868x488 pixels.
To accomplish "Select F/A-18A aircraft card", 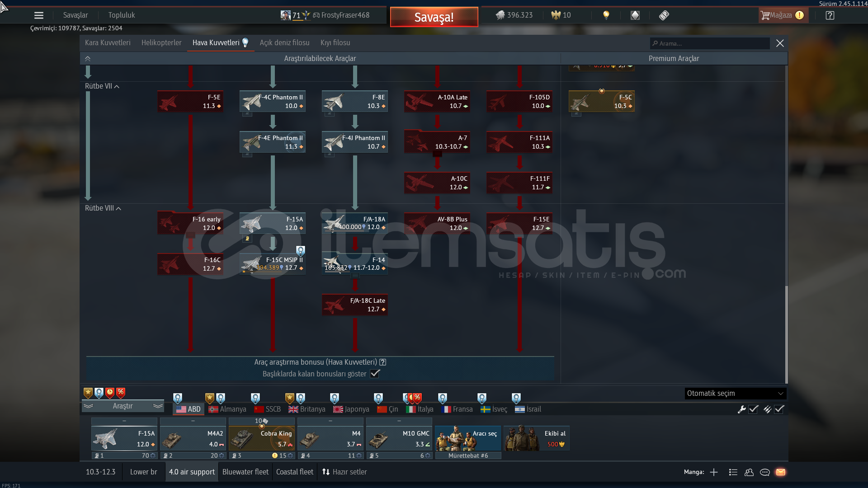I will [355, 224].
